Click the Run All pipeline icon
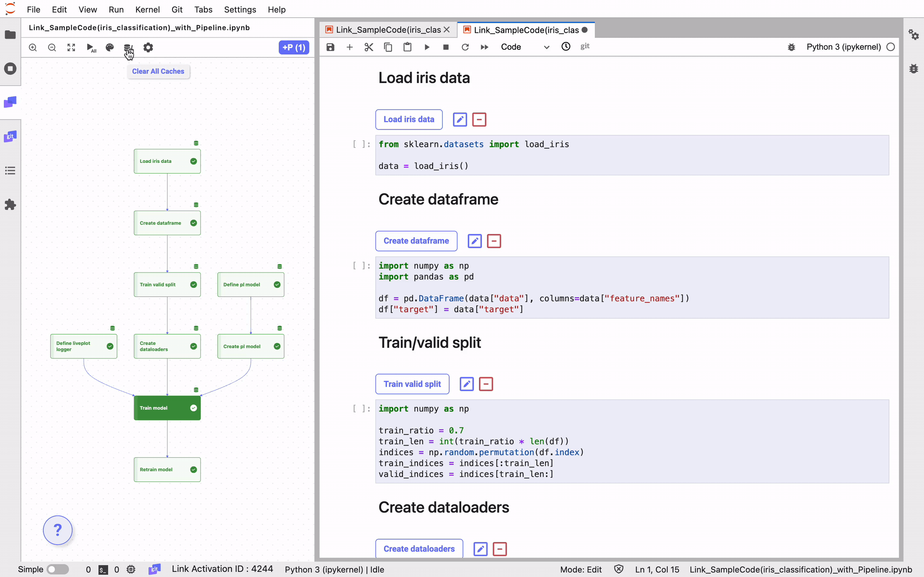 pyautogui.click(x=91, y=47)
